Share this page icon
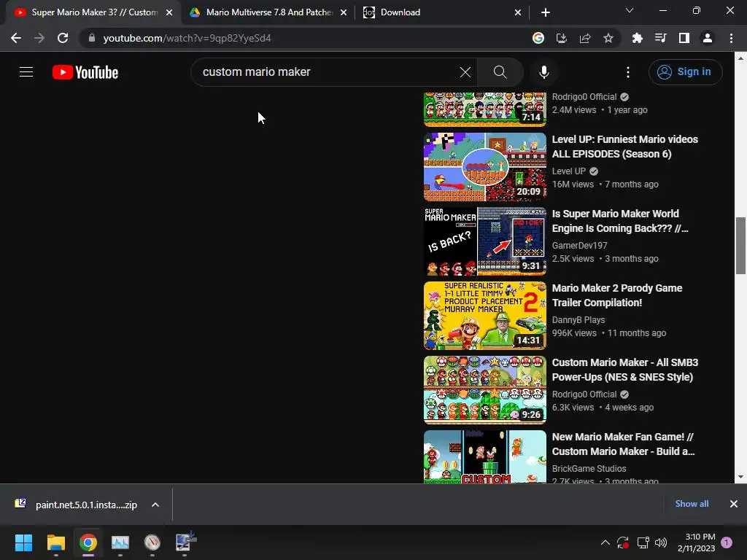The image size is (747, 560). point(585,38)
